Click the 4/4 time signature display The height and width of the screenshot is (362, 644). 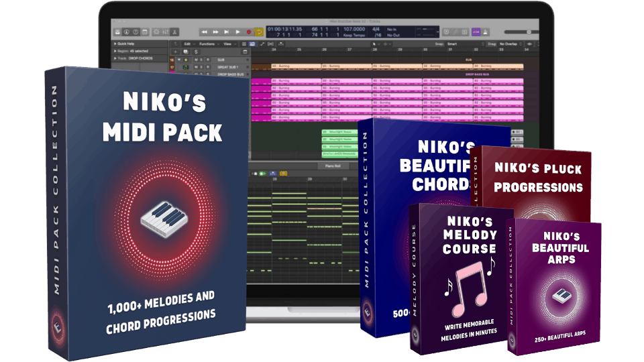point(376,29)
